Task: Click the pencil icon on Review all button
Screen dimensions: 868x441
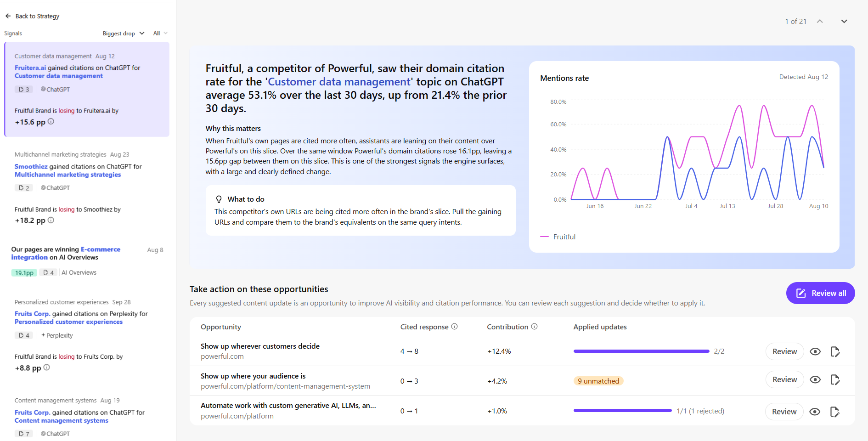Action: click(801, 293)
